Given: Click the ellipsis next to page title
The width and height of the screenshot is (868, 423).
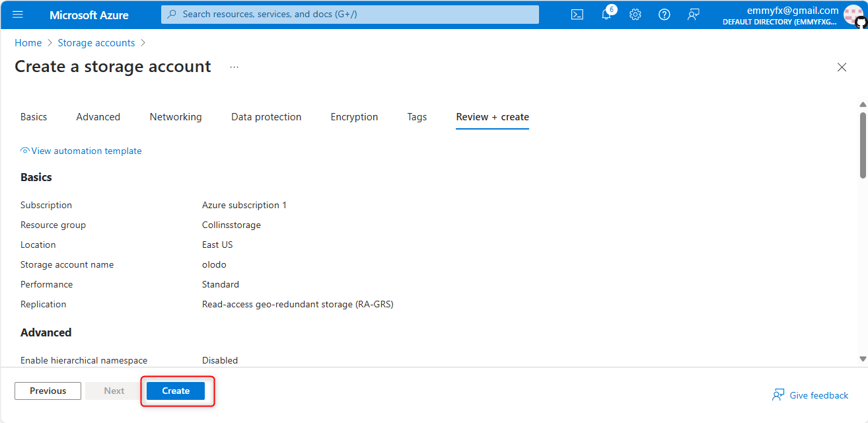Looking at the screenshot, I should coord(235,67).
